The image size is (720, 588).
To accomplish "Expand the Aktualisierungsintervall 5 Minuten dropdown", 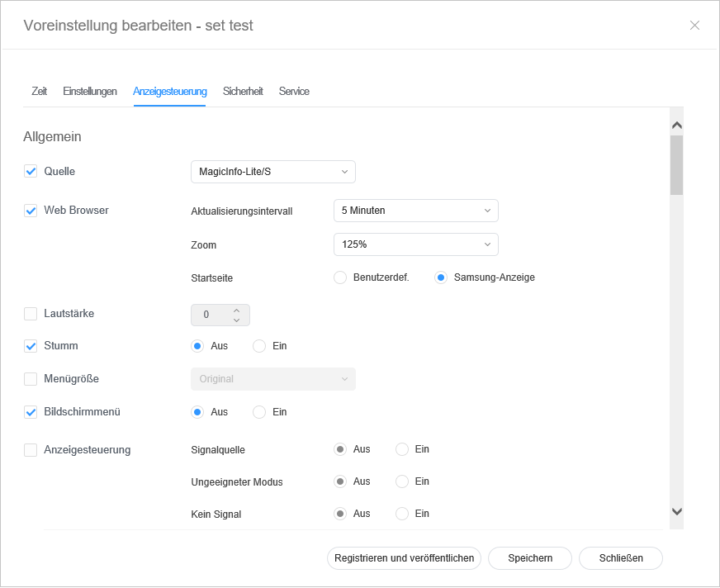I will click(x=415, y=211).
